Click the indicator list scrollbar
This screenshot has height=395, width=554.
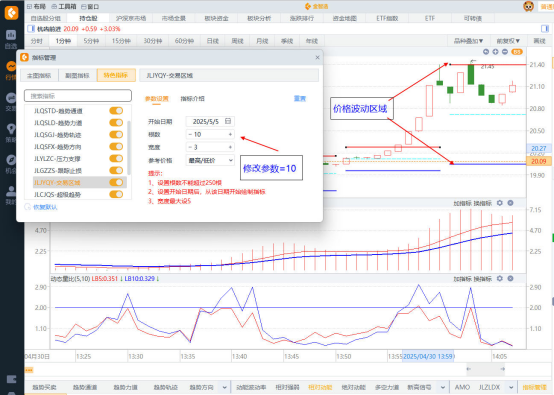click(129, 148)
